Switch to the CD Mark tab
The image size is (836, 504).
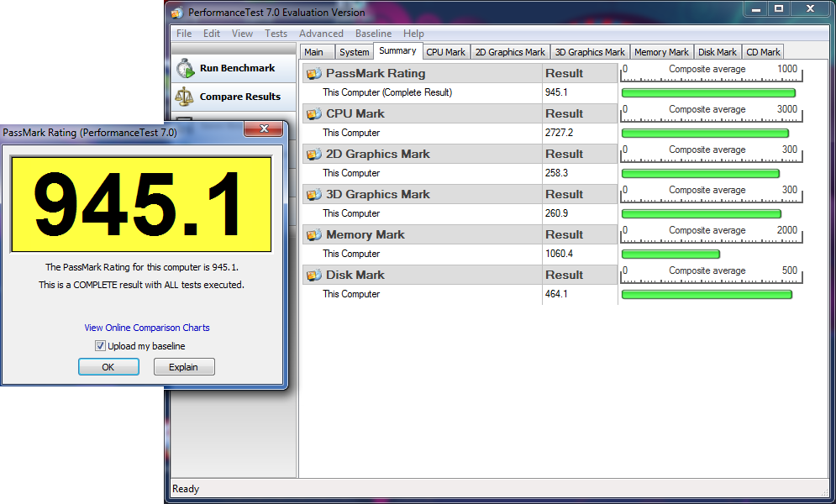click(763, 52)
